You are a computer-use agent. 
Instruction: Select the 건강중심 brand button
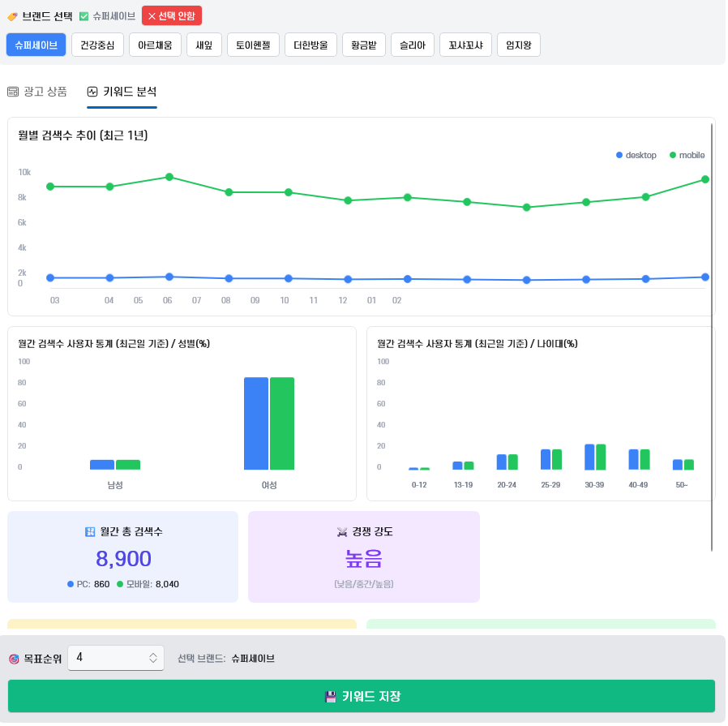coord(97,45)
